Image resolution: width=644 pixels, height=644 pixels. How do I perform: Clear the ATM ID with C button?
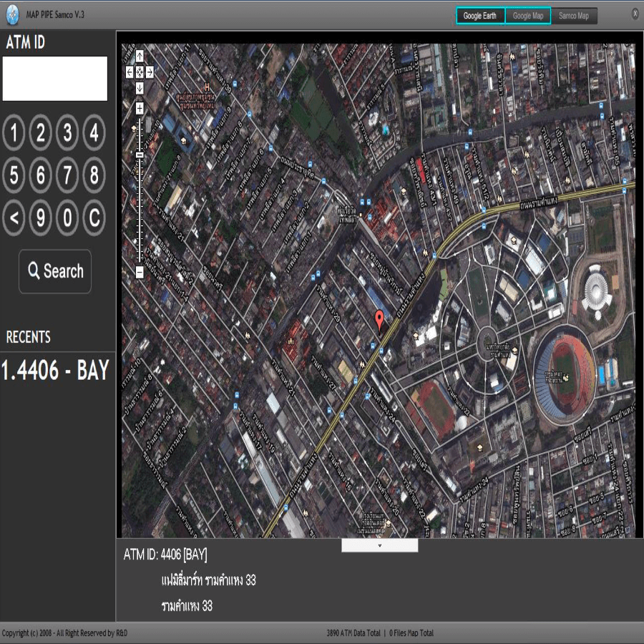coord(94,218)
